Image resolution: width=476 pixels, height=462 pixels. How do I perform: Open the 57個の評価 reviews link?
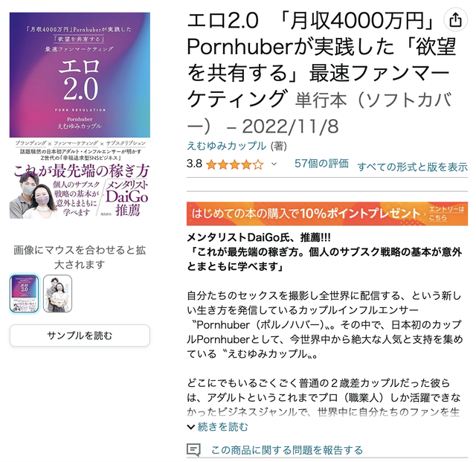[x=321, y=164]
